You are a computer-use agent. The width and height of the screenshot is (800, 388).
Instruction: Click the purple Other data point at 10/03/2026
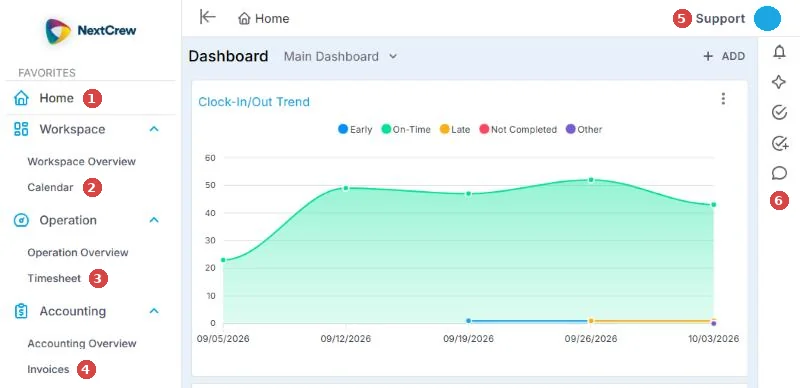[714, 323]
